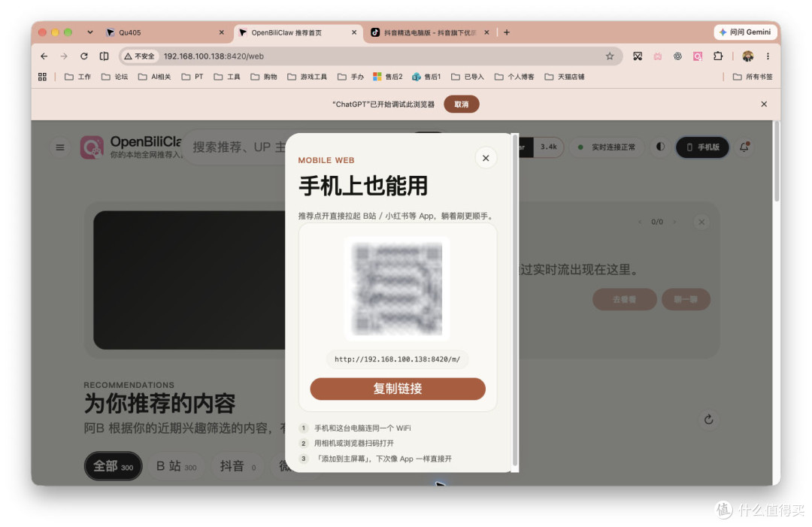Bookmark this page with the star icon
This screenshot has width=812, height=527.
(610, 56)
